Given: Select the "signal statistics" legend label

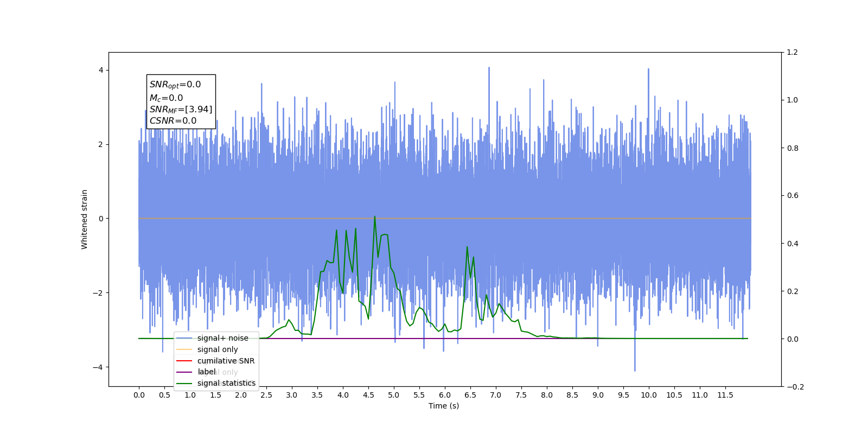Looking at the screenshot, I should point(226,383).
